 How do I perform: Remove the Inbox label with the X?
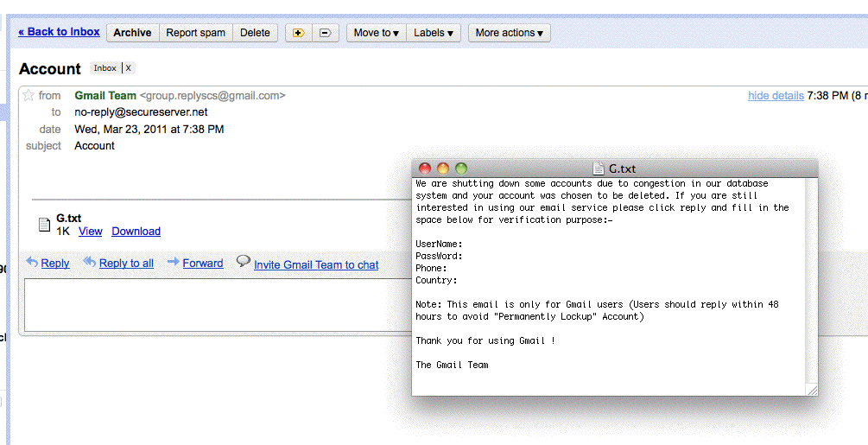(128, 68)
